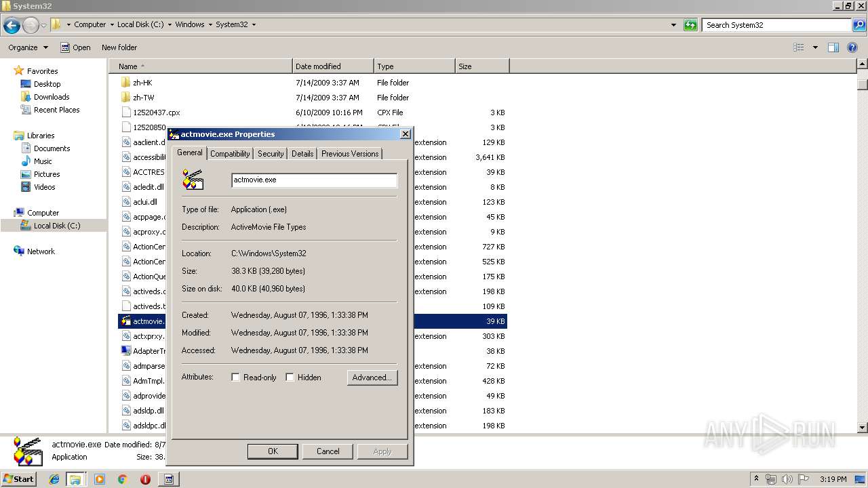Screen dimensions: 868x488
Task: Click the actmovie icon in Properties dialog
Action: click(193, 180)
